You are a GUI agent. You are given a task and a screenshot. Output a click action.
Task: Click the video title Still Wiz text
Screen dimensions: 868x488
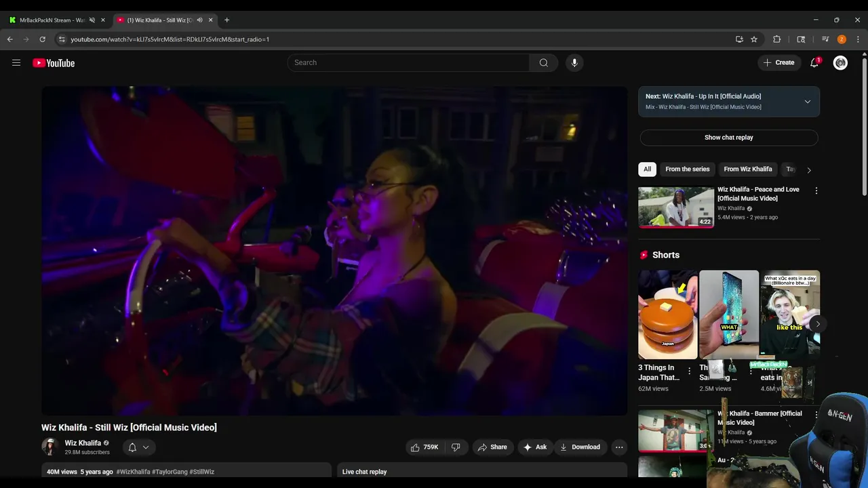click(x=129, y=427)
